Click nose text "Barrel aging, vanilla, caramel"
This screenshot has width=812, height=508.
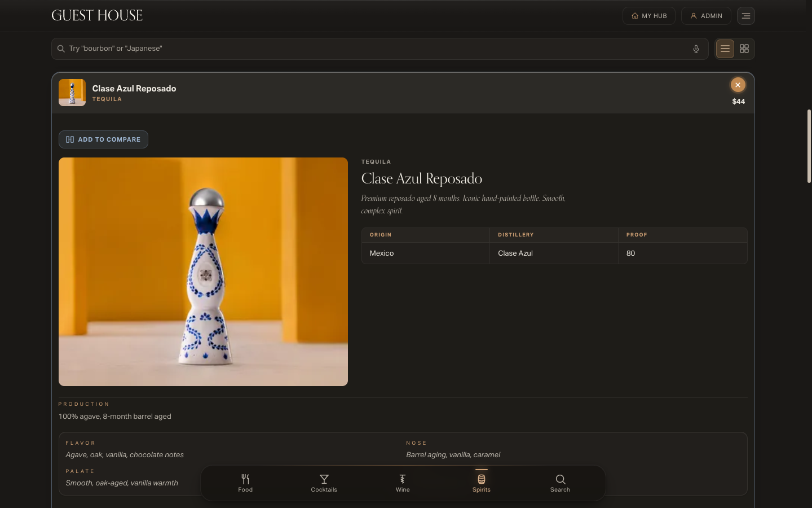pos(453,455)
